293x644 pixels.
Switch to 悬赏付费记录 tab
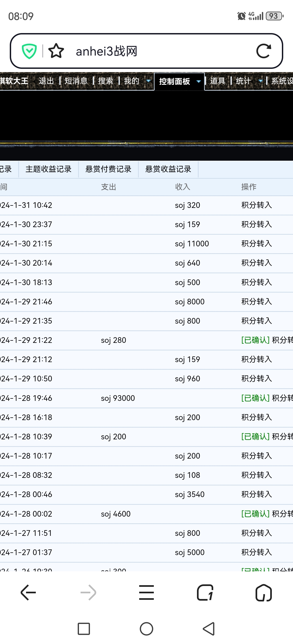point(108,169)
